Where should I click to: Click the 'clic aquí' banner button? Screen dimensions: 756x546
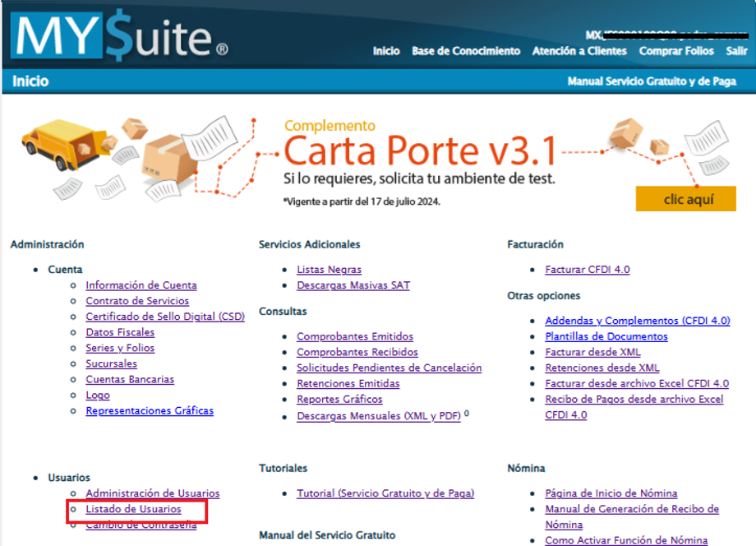[x=685, y=199]
